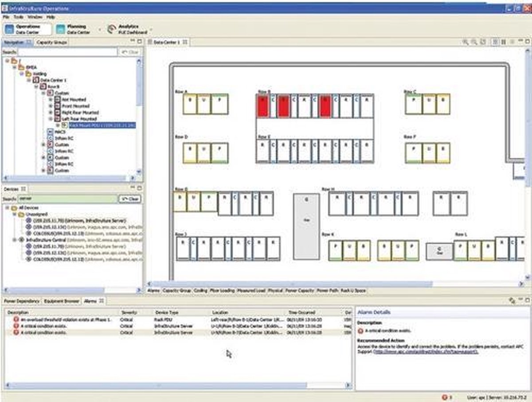Image resolution: width=532 pixels, height=402 pixels.
Task: Select the Floor Loading view tab
Action: [222, 290]
